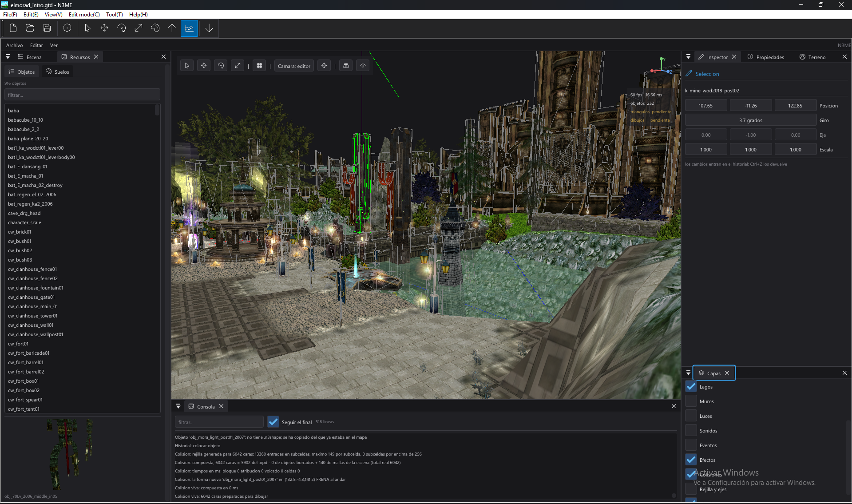Close the Capas tab with its X
The image size is (852, 504).
click(727, 373)
